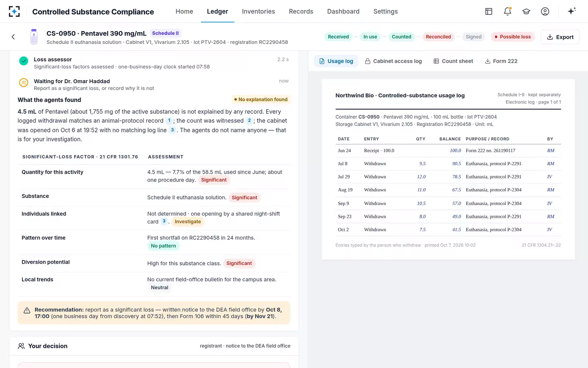Screen dimensions: 588x368
Task: Click the Reconciled status pill
Action: point(439,37)
